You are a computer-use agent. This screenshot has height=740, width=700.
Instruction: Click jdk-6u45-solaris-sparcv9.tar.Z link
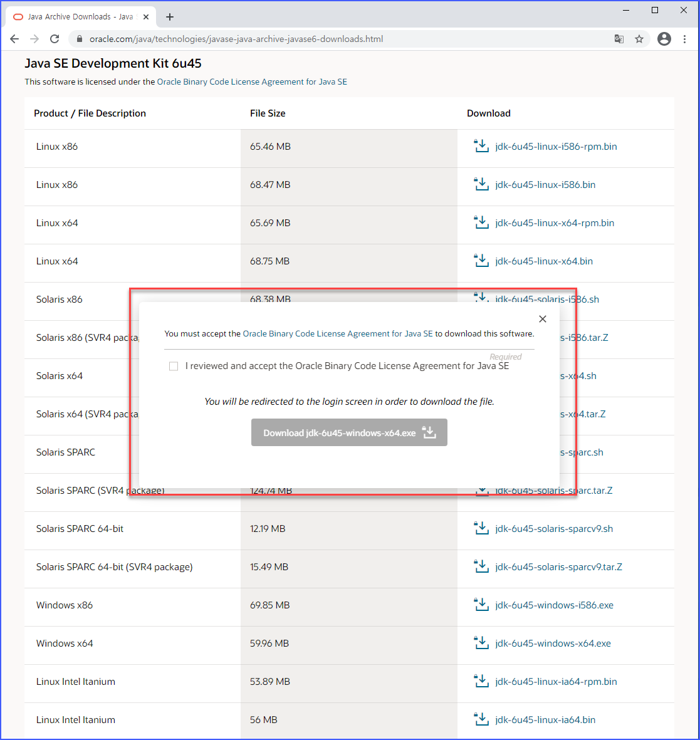(559, 567)
